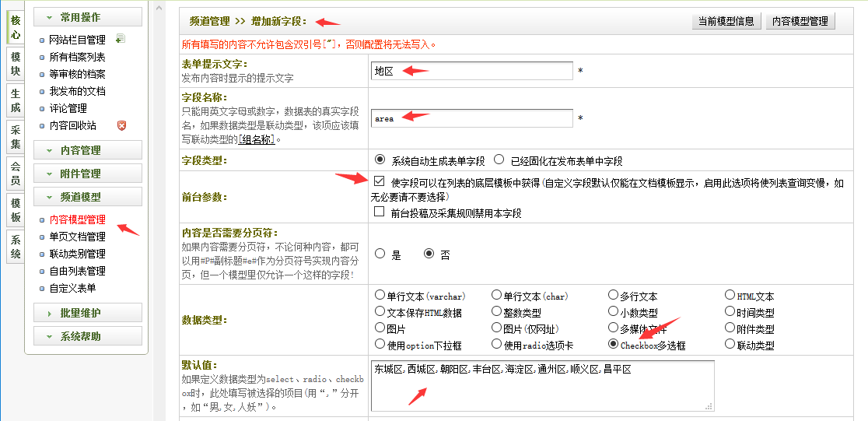Click the green add icon beside 网站栏目管理
Screen dimensions: 868x421
point(120,39)
